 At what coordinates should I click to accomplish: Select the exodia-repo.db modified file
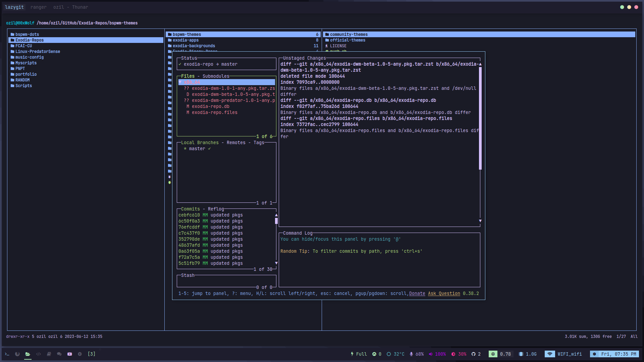coord(210,106)
